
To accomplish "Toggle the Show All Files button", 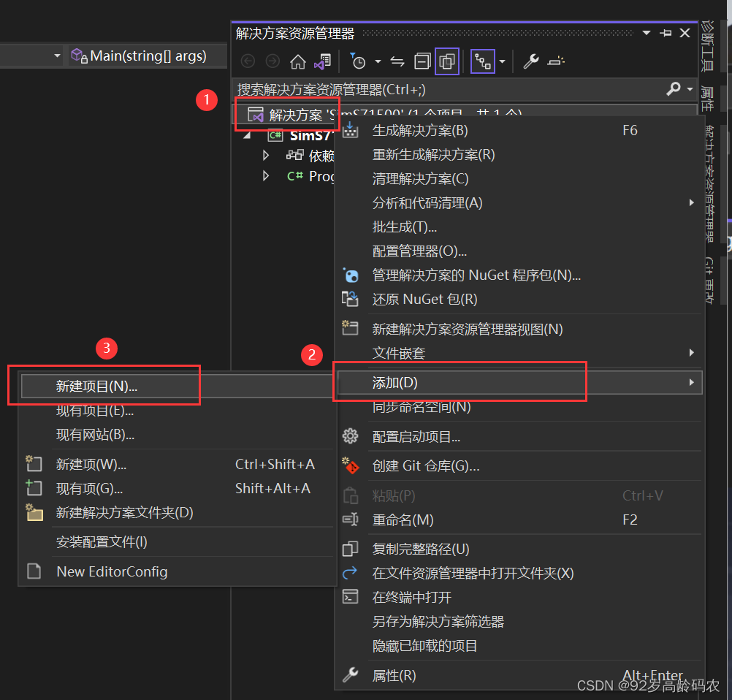I will (x=447, y=61).
